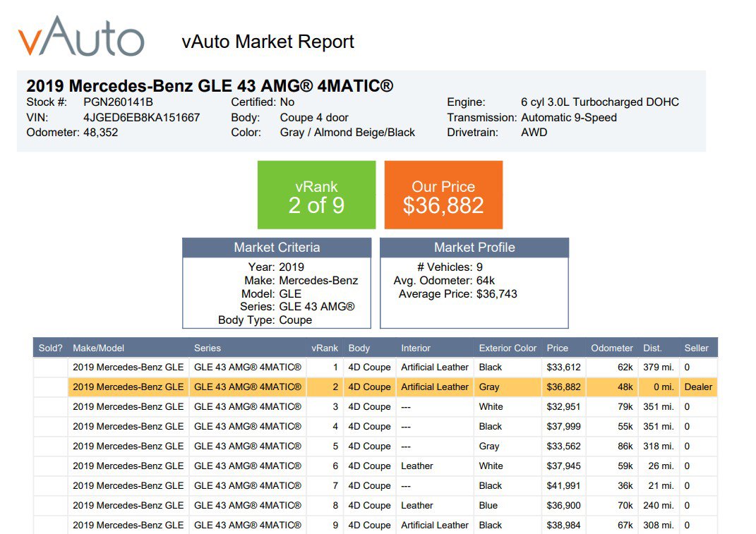
Task: Click the Dist. column header
Action: 652,348
